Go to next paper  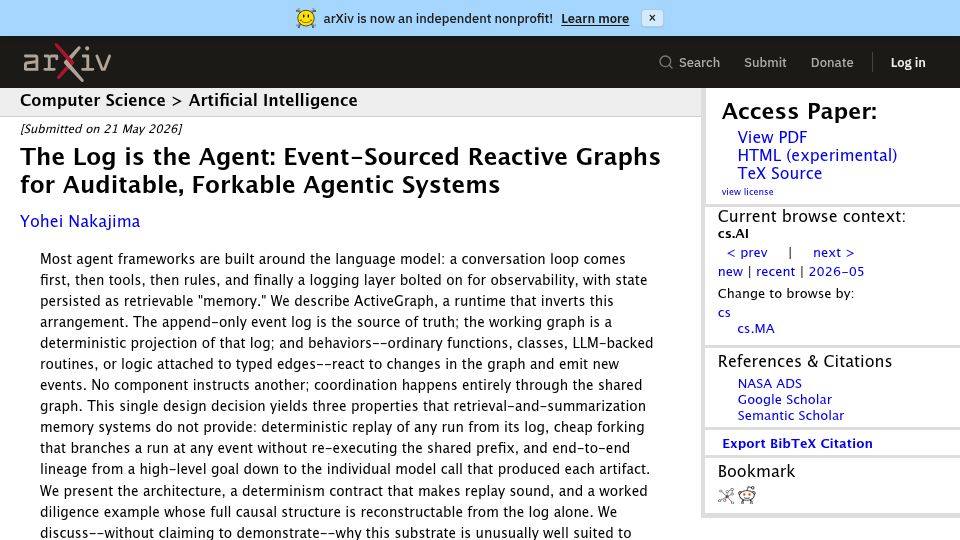click(x=833, y=252)
